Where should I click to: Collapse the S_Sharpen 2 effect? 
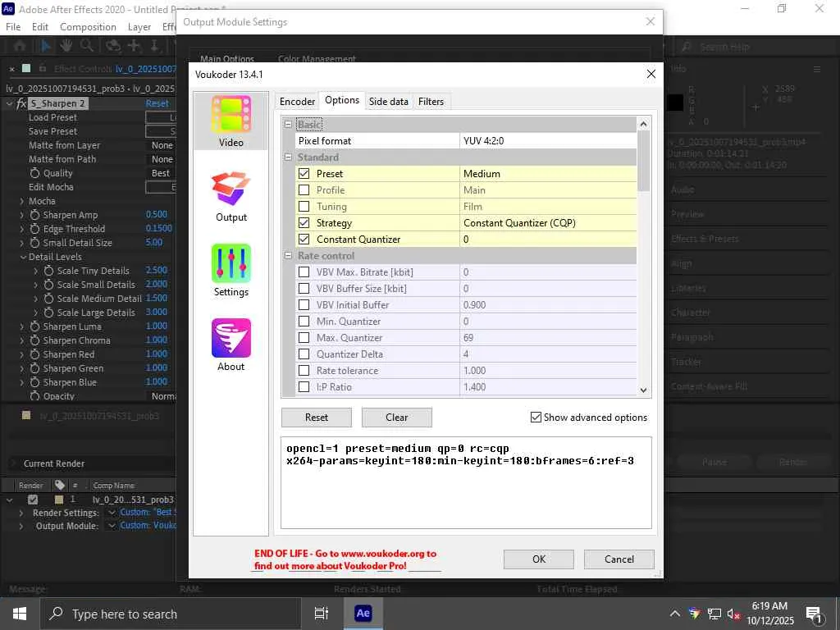(9, 103)
